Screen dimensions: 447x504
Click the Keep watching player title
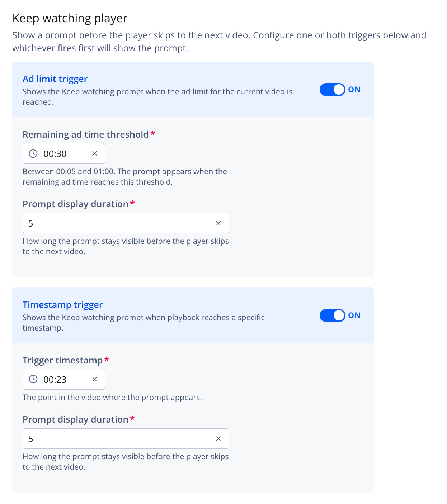coord(70,18)
